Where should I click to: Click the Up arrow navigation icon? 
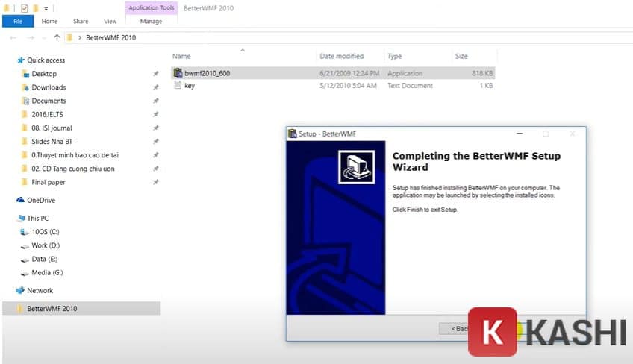tap(57, 37)
